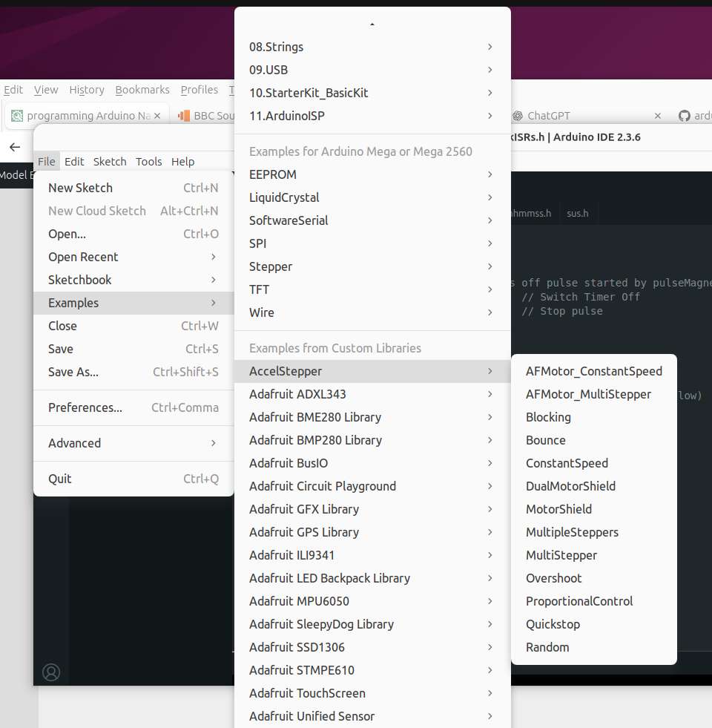Expand Adafruit ADXL343 examples
Screen dimensions: 712x728
(x=372, y=394)
